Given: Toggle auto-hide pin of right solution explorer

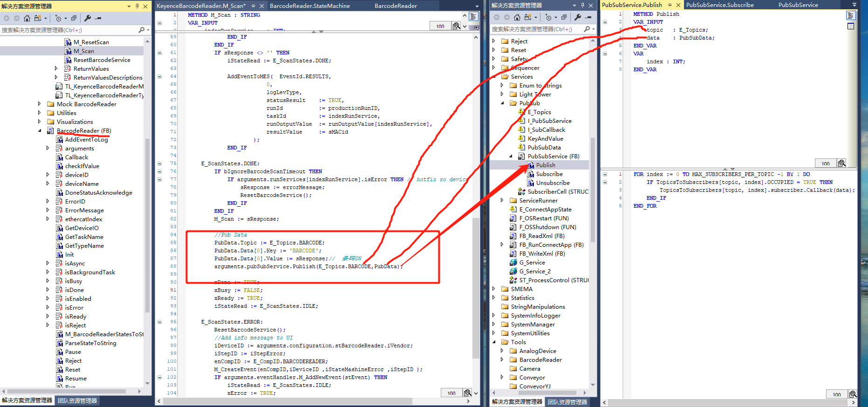Looking at the screenshot, I should pyautogui.click(x=582, y=5).
